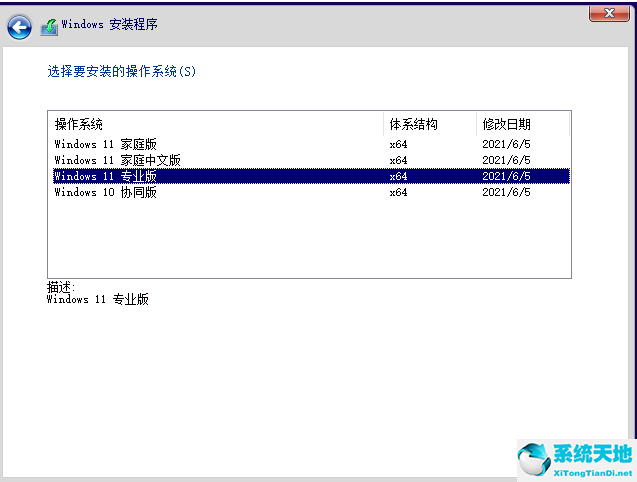Viewport: 637px width, 482px height.
Task: Select the Windows 11 专业版 row
Action: (312, 176)
